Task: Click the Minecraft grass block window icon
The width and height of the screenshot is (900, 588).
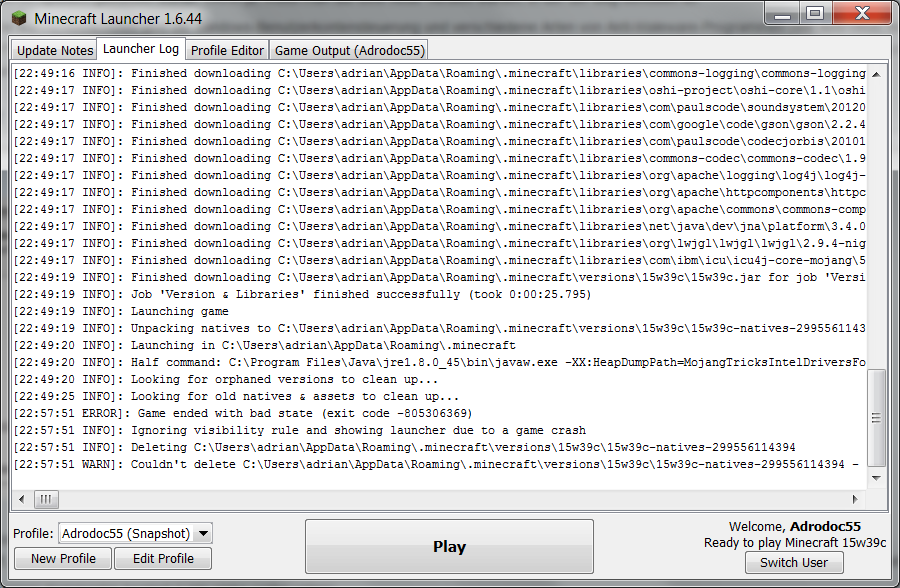Action: tap(20, 18)
